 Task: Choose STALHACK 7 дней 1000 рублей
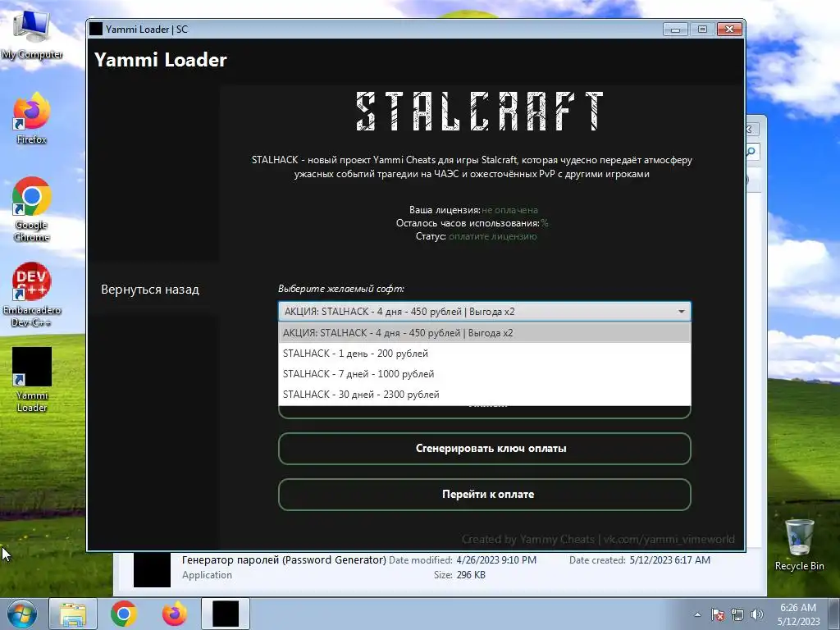point(485,374)
